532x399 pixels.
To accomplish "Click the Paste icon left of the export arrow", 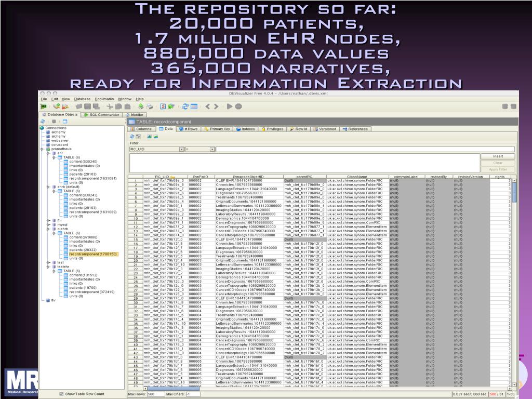I will pyautogui.click(x=127, y=107).
